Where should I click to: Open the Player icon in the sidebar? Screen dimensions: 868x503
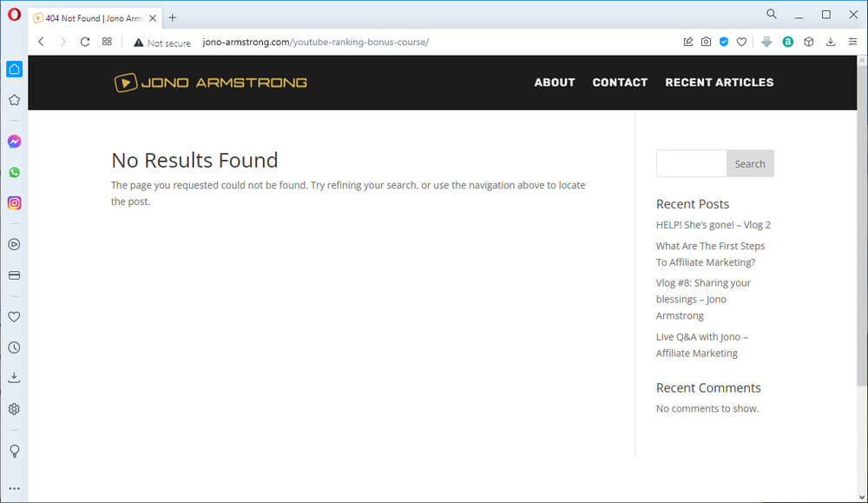pyautogui.click(x=15, y=244)
